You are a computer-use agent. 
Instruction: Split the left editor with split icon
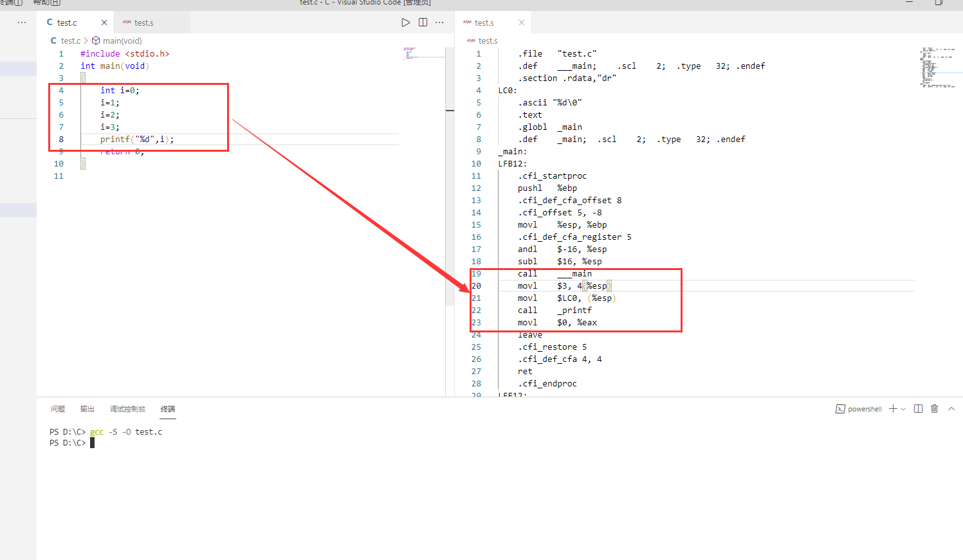click(423, 23)
